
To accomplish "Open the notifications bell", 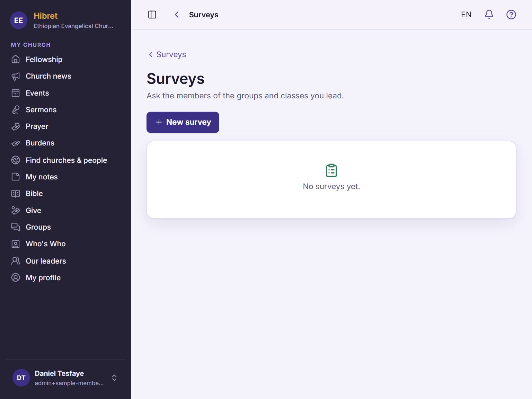I will (489, 15).
